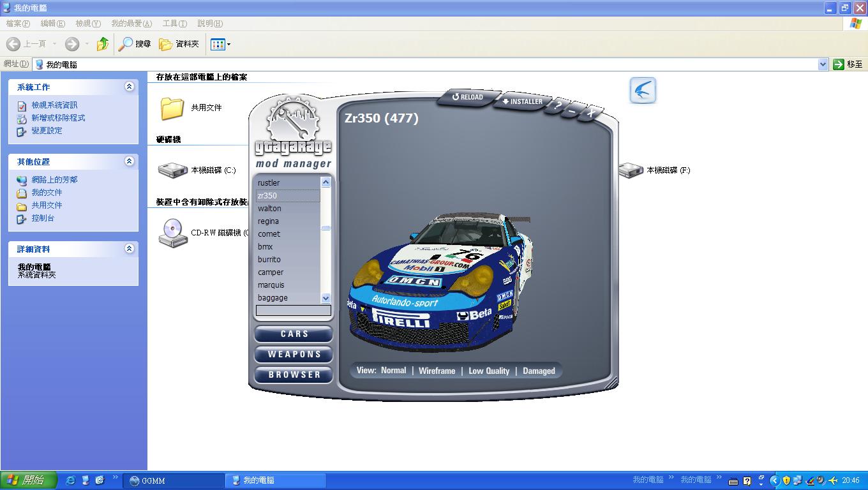Image resolution: width=868 pixels, height=490 pixels.
Task: Open 共用文件 link in sidebar
Action: [x=47, y=205]
